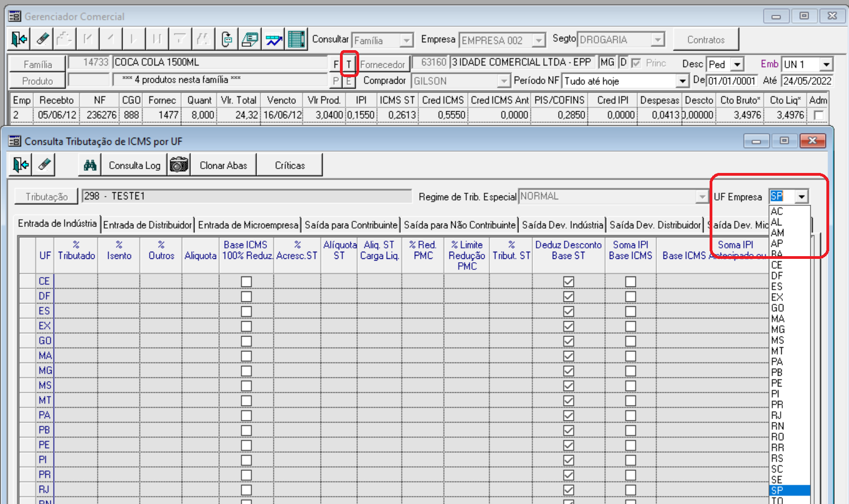Check Base ICMS 100% Reduz. for GO row
Viewport: 849px width, 504px height.
pos(246,341)
